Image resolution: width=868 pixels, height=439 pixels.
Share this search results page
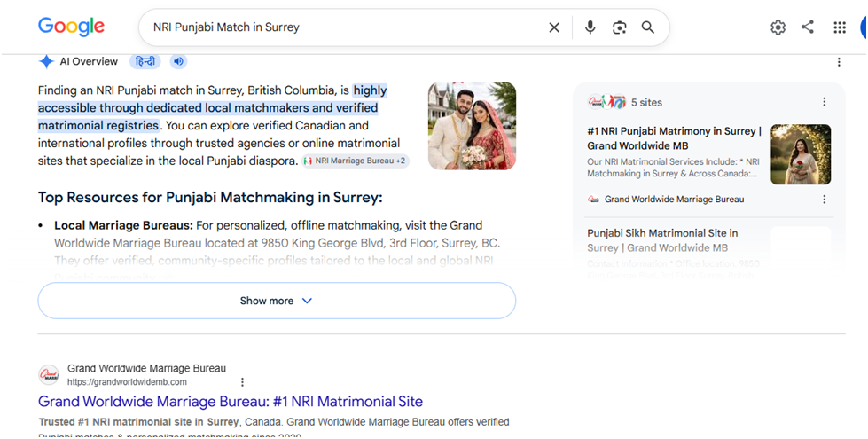[808, 27]
